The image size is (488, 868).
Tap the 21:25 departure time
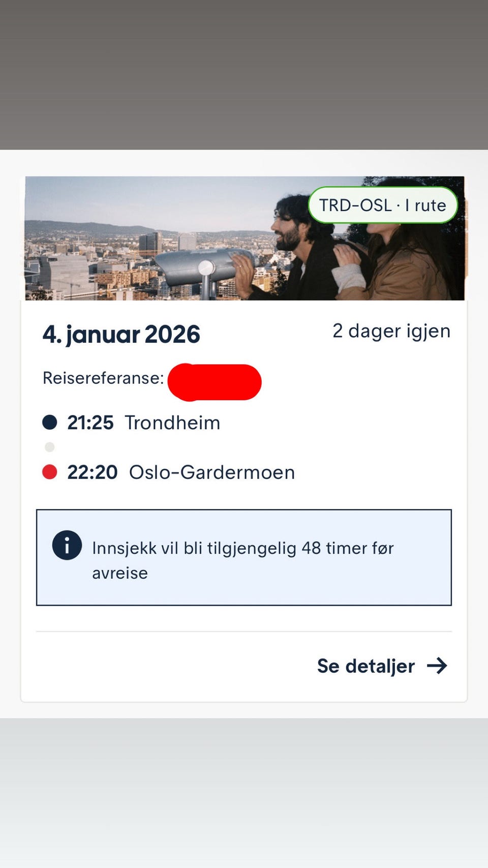point(90,423)
